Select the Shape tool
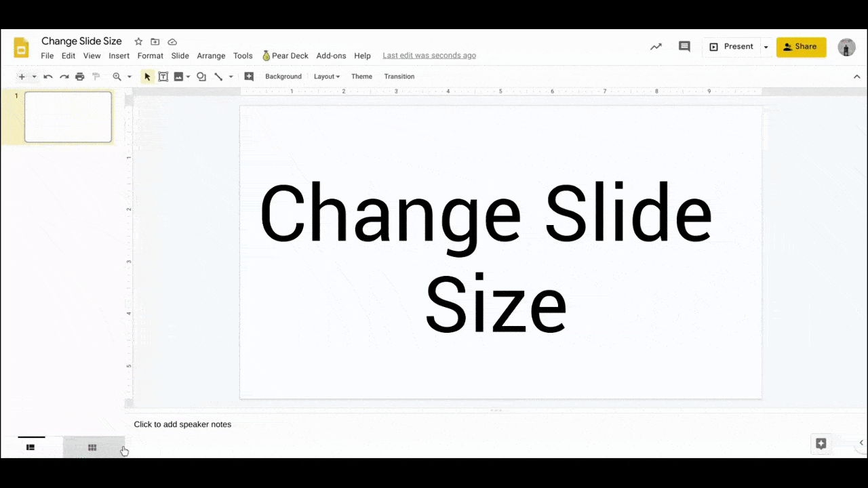This screenshot has width=868, height=488. click(x=201, y=77)
